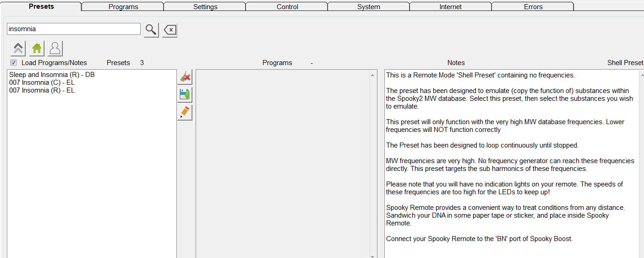Clear the search with the backspace icon

169,30
